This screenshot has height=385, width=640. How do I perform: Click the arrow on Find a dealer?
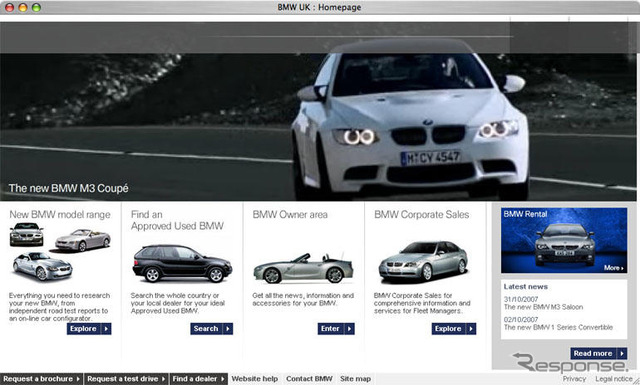point(222,379)
